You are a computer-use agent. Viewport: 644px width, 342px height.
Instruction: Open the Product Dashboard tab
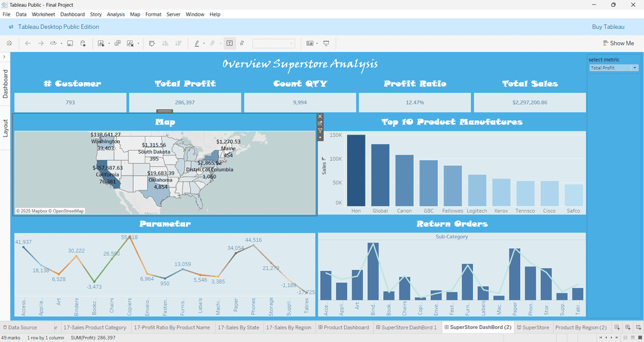coord(344,327)
